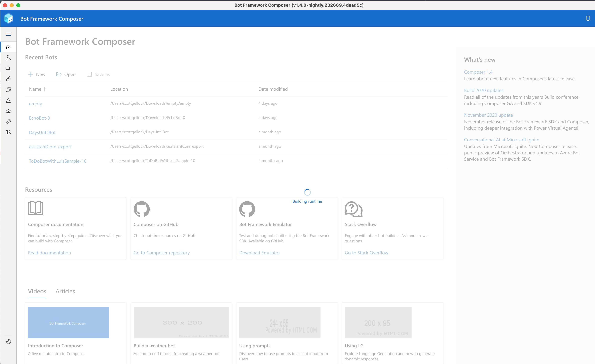This screenshot has width=595, height=364.
Task: Collapse the navigation with the hamburger menu
Action: click(8, 34)
